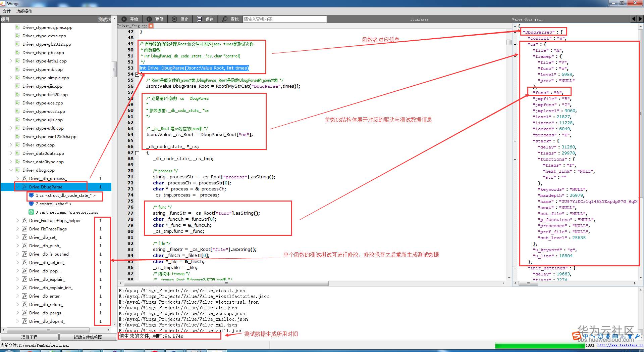Image resolution: width=644 pixels, height=352 pixels.
Task: Click the function icon of Drive_FixTraceFlags
Action: pos(24,229)
